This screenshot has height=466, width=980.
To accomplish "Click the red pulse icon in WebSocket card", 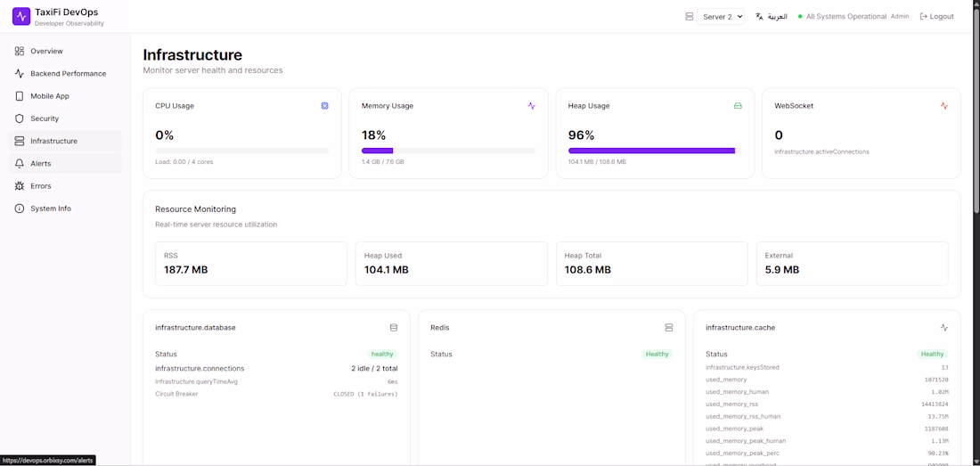I will [944, 106].
